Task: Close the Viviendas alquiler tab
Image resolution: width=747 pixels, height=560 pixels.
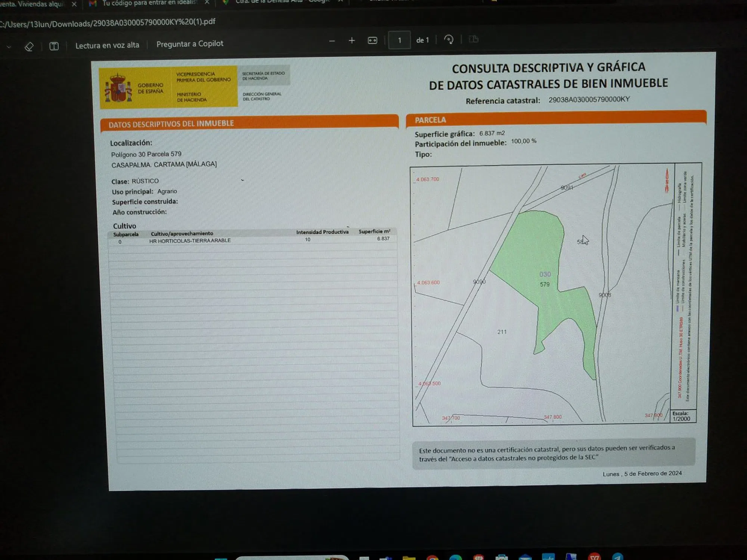Action: [74, 4]
